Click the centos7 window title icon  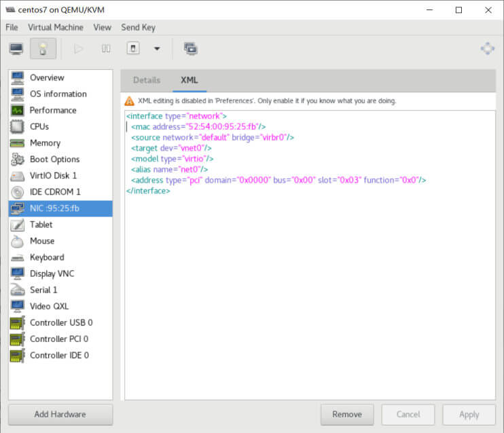[10, 10]
